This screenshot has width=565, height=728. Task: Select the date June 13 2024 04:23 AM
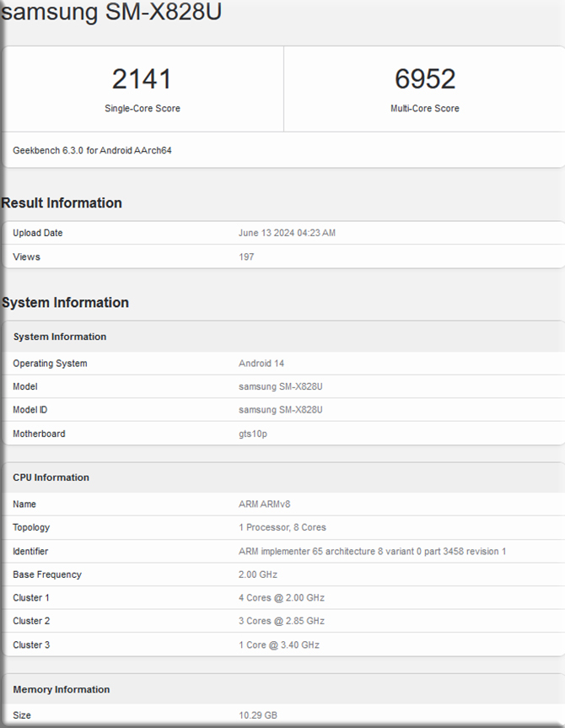(287, 233)
